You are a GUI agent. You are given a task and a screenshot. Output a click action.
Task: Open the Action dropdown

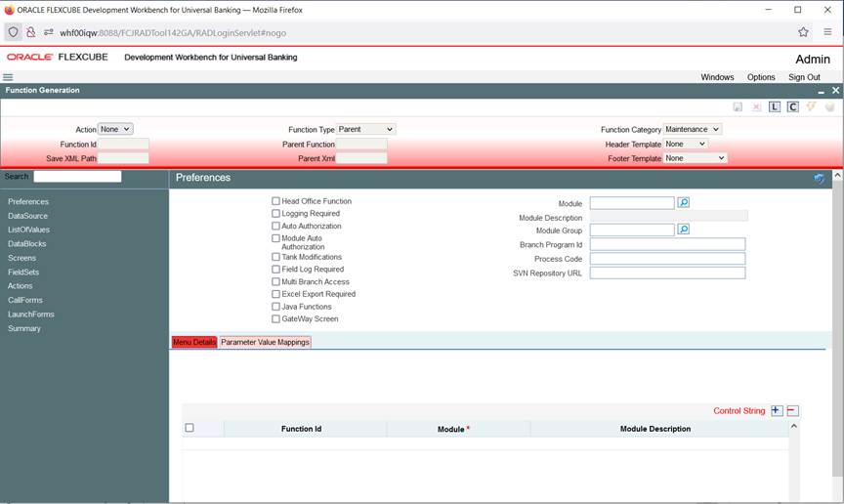point(115,129)
